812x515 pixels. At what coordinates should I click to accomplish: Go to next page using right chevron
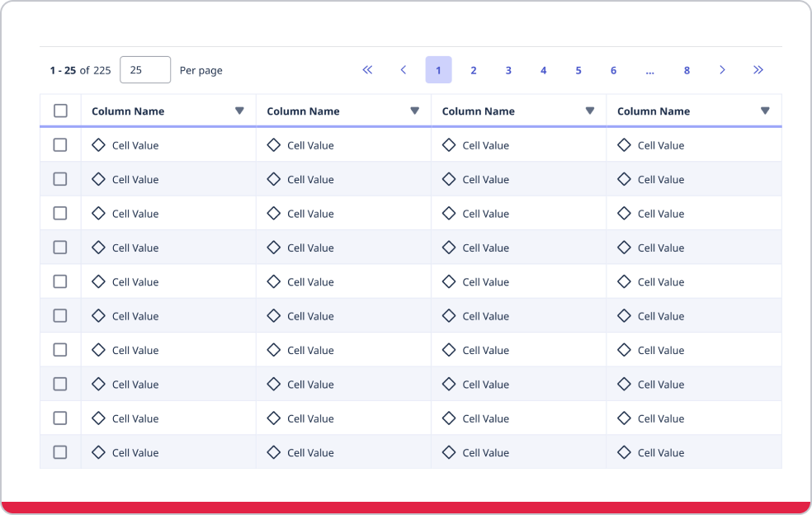point(722,70)
